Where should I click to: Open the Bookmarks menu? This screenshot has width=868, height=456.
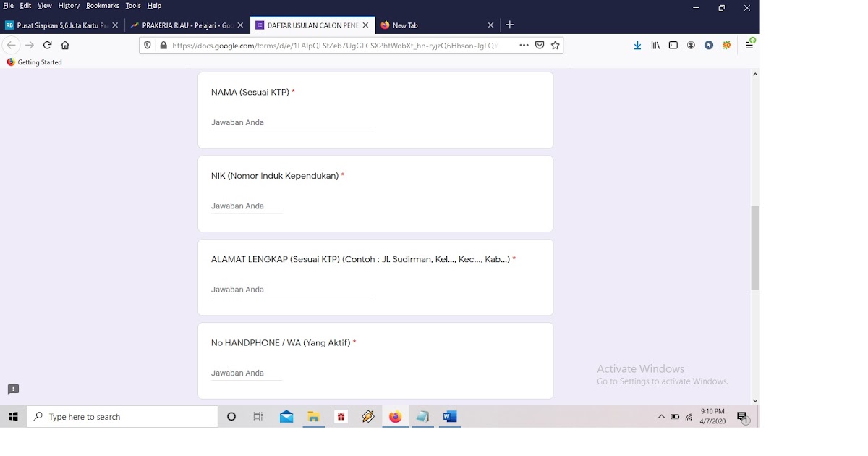[x=102, y=6]
